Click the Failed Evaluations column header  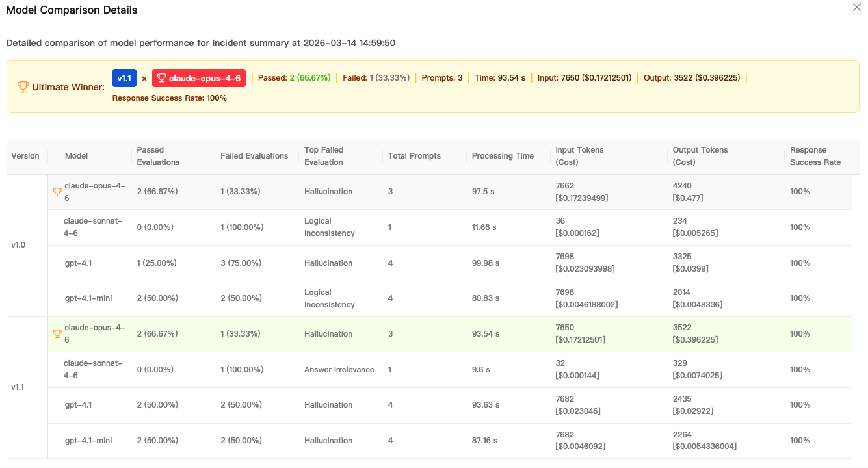(x=254, y=156)
